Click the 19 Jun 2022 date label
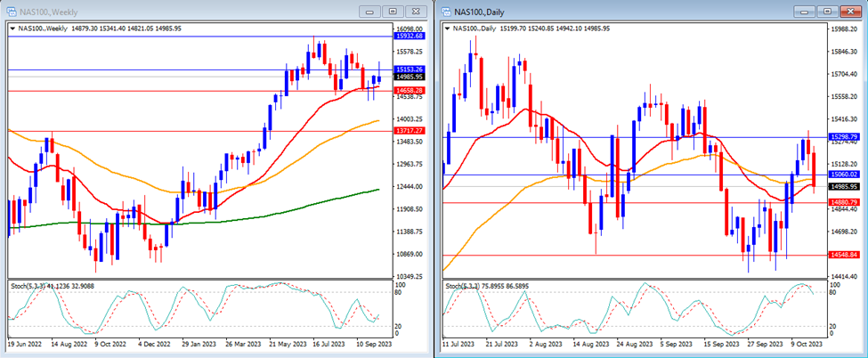This screenshot has width=868, height=358. 24,344
